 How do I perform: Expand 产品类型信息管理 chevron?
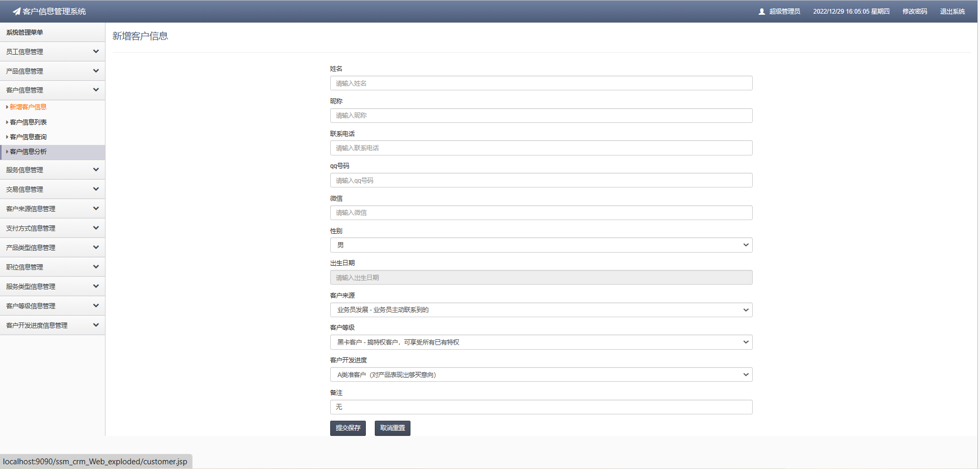point(96,247)
